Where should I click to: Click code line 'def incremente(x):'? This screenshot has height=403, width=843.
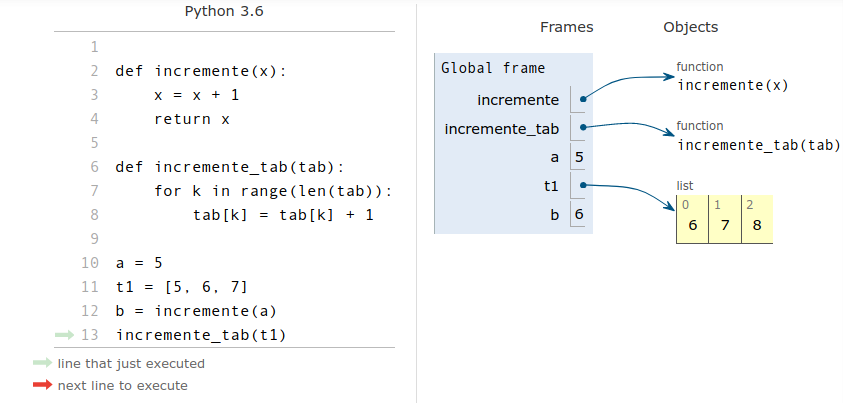[201, 71]
